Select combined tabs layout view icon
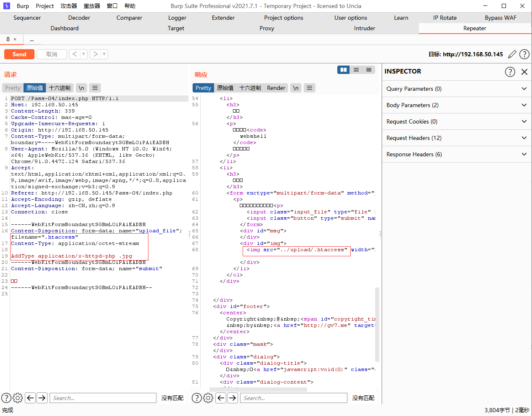The width and height of the screenshot is (532, 416). click(369, 70)
